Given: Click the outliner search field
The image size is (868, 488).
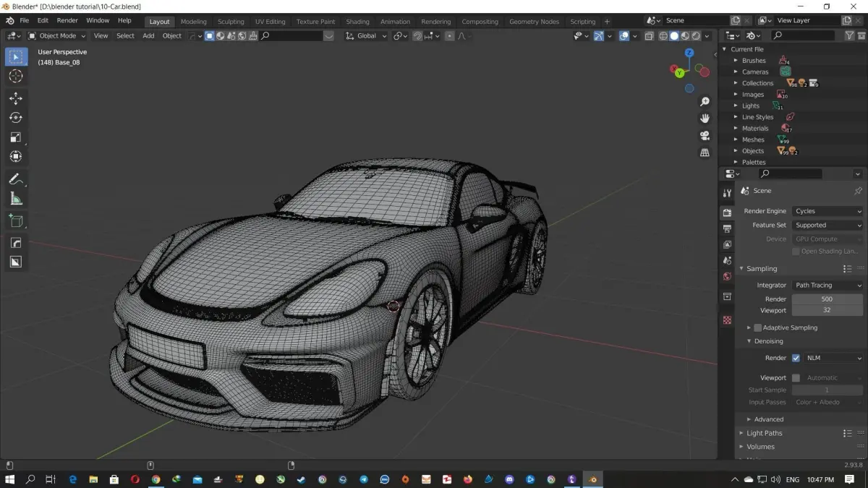Looking at the screenshot, I should (803, 35).
